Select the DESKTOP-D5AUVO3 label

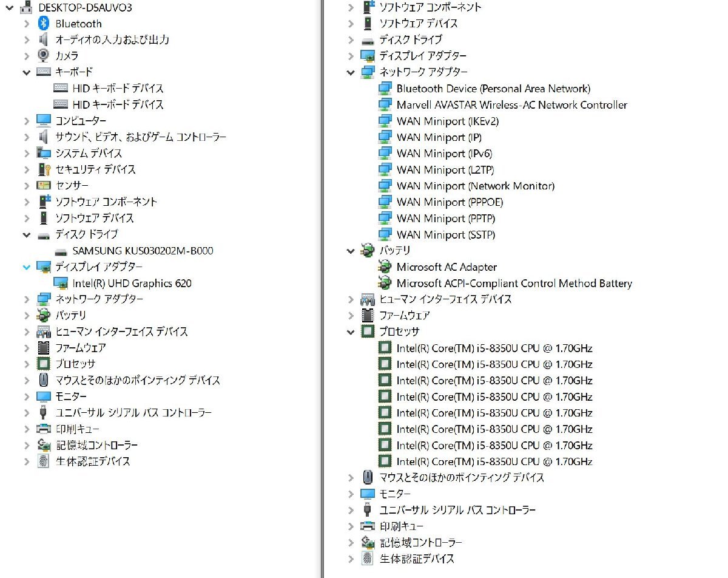point(84,7)
